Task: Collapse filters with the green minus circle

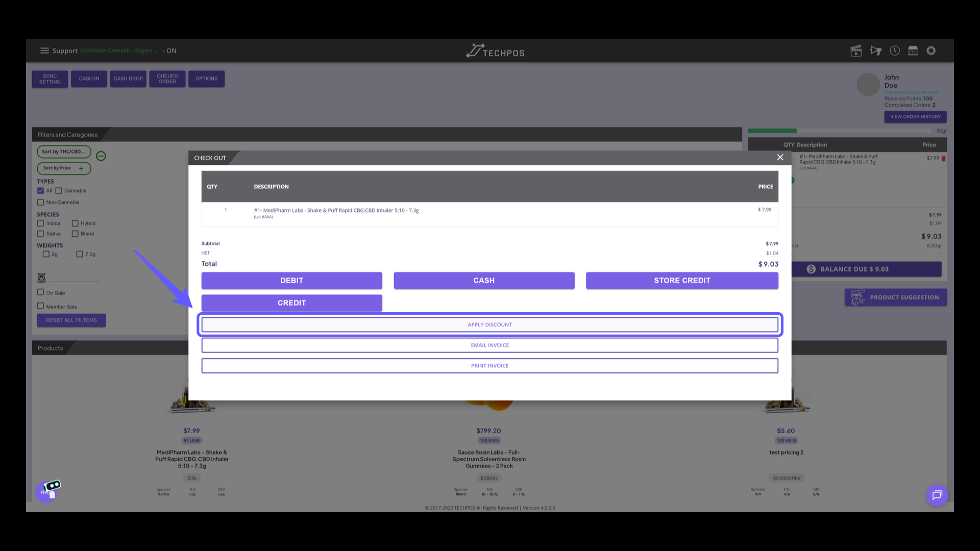Action: 101,156
